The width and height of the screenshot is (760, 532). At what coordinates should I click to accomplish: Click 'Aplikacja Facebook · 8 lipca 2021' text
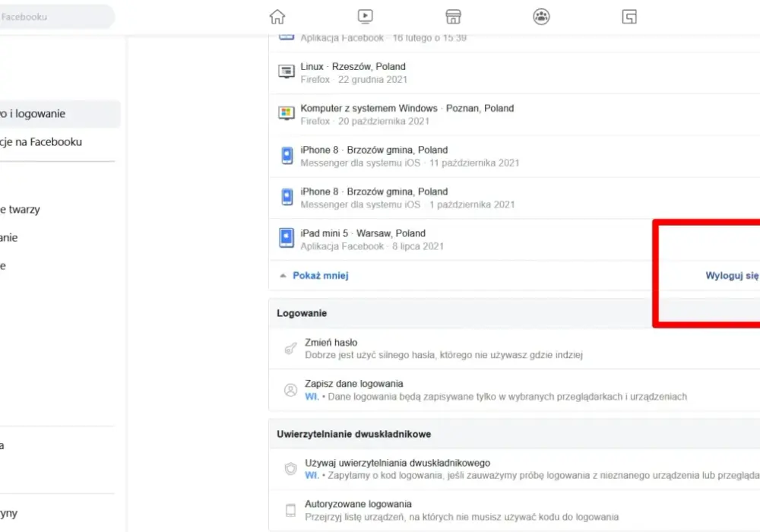click(x=372, y=246)
